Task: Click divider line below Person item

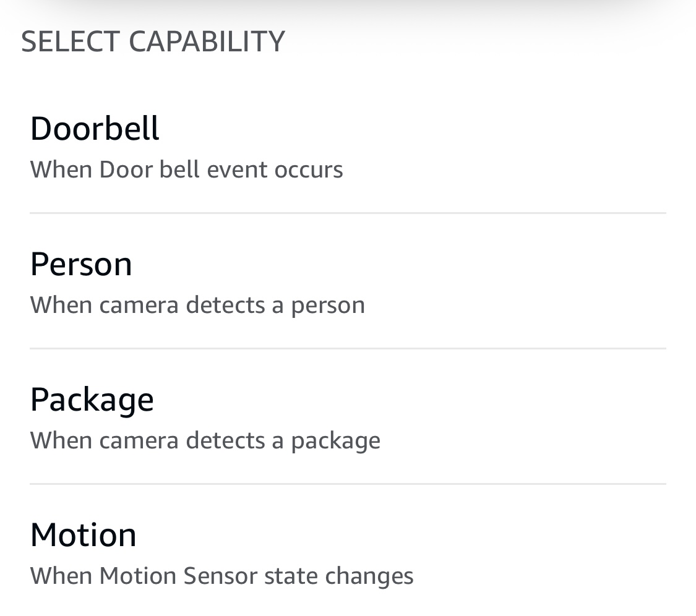Action: coord(348,349)
